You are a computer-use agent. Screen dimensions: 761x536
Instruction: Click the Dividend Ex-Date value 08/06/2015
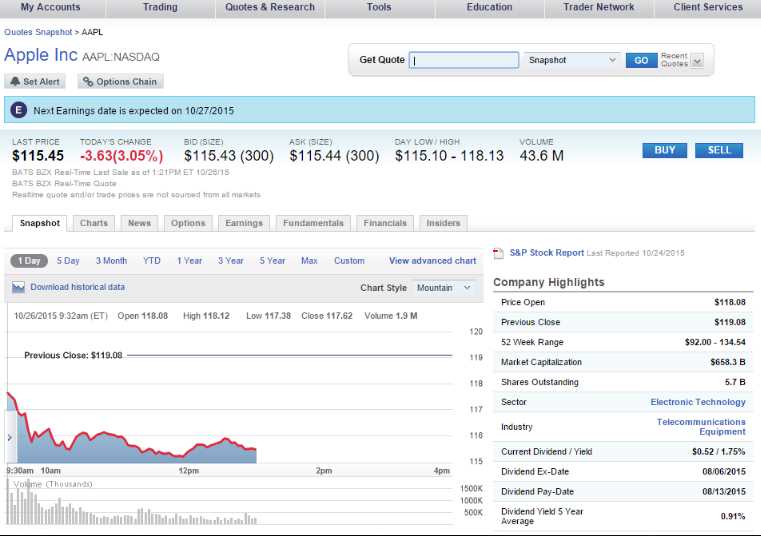pos(724,472)
